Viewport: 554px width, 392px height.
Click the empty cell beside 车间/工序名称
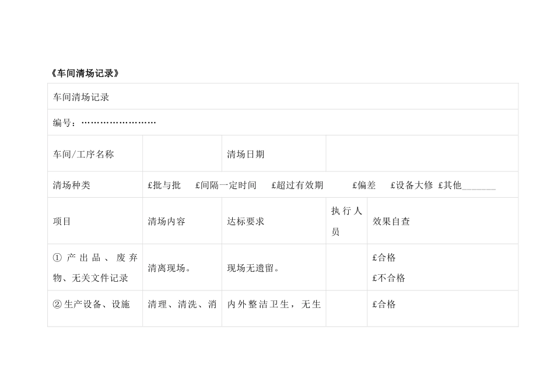click(x=183, y=154)
